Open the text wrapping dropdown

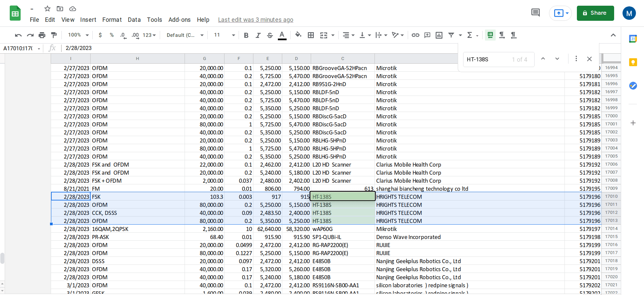click(381, 35)
